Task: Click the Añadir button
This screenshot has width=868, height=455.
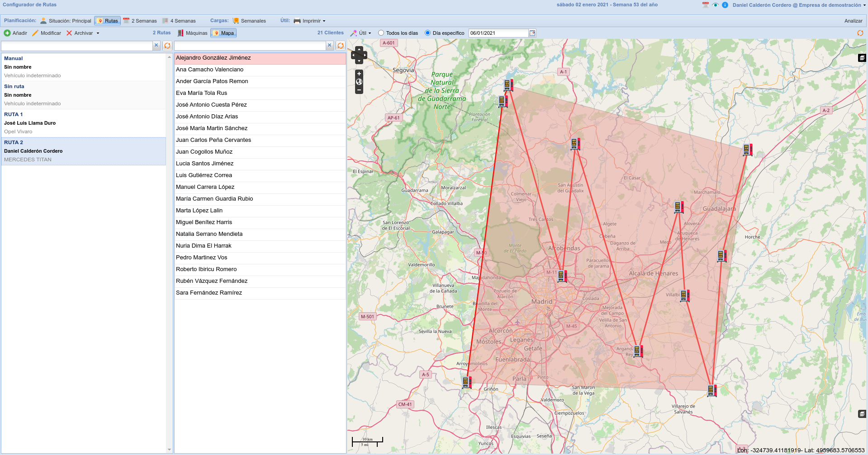Action: pos(15,33)
